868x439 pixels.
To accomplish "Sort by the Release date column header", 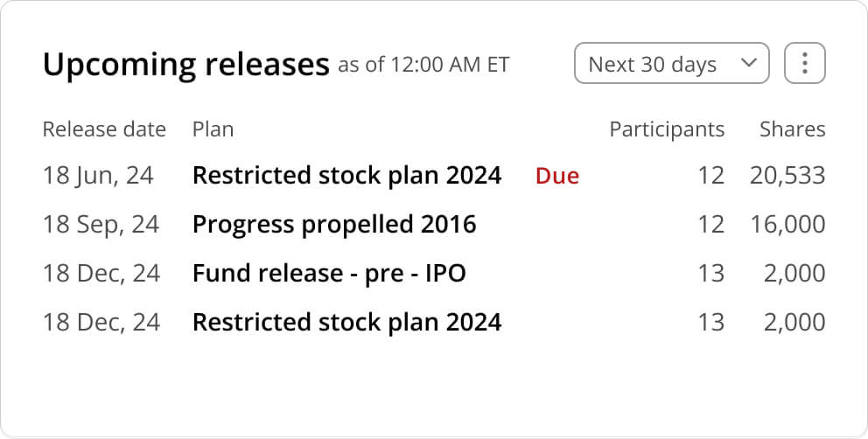I will pyautogui.click(x=104, y=129).
